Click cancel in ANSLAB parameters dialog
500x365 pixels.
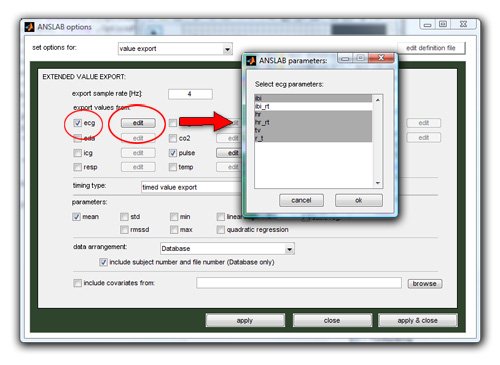(301, 200)
